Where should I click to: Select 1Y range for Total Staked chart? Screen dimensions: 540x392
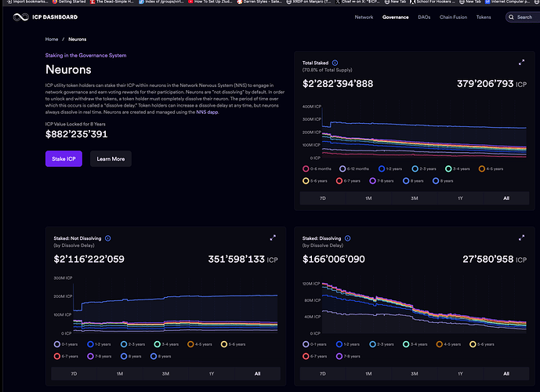coord(460,198)
